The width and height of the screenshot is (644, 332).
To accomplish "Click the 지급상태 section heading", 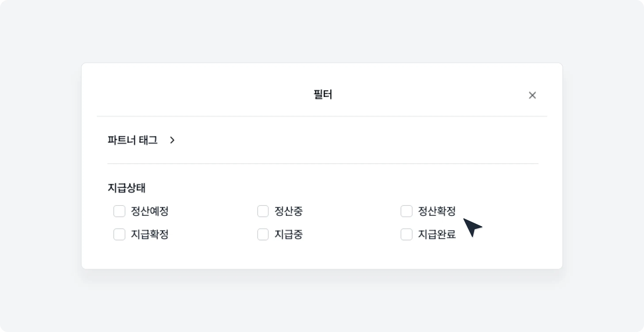I will point(126,188).
